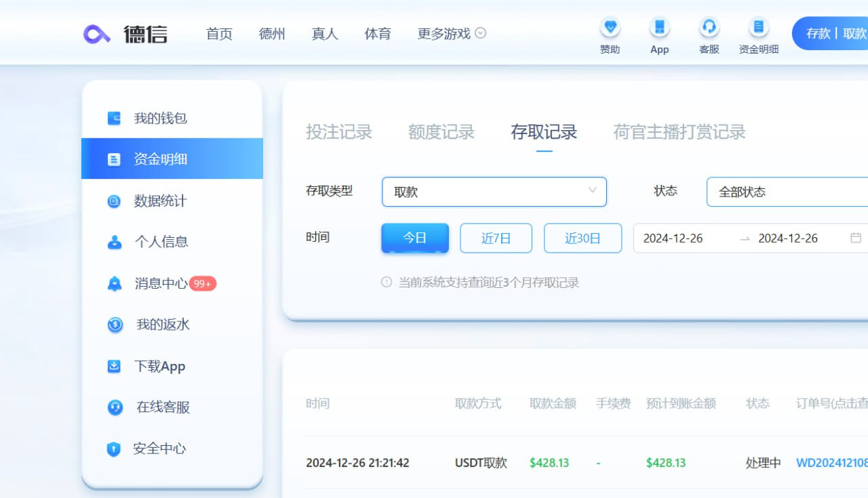Open the App download phone icon

point(659,27)
